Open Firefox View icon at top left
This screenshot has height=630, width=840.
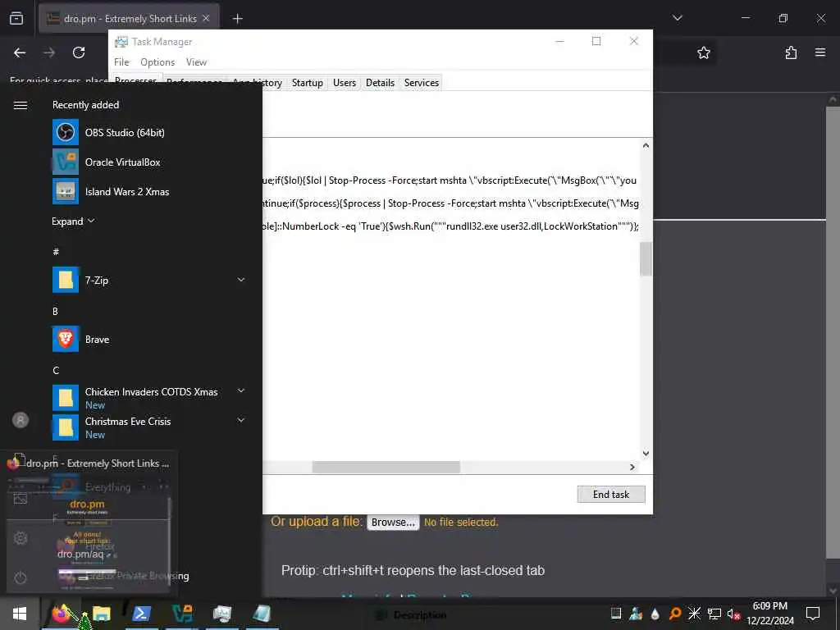pyautogui.click(x=16, y=19)
